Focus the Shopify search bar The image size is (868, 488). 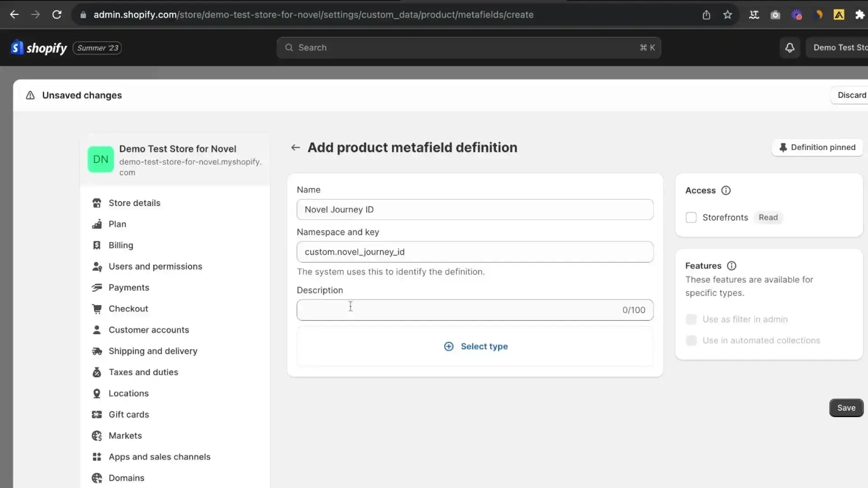pyautogui.click(x=468, y=47)
